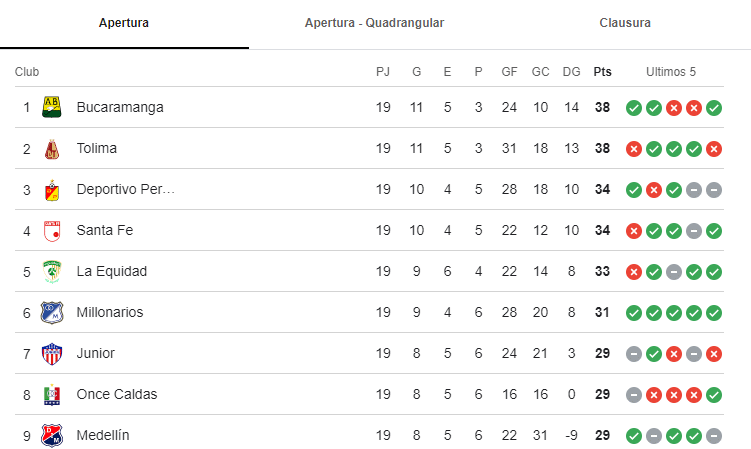Click the La Equidad club crest
Screen dimensions: 751x449
[x=52, y=272]
